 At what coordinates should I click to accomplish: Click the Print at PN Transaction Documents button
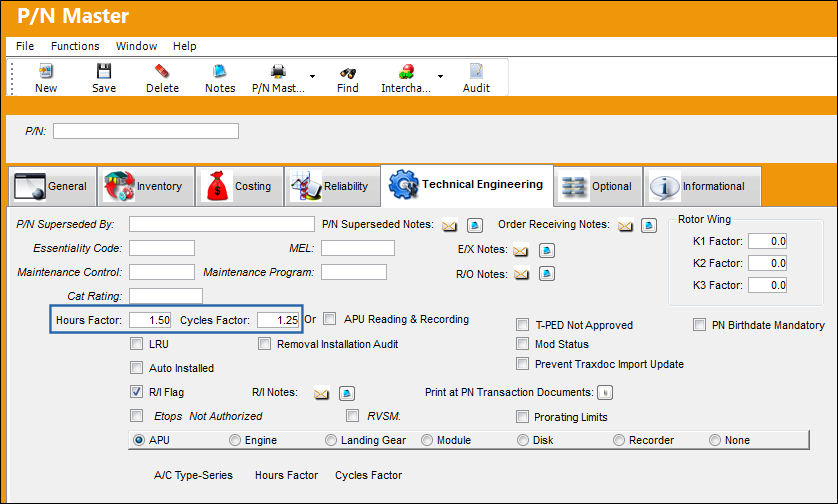pos(604,393)
